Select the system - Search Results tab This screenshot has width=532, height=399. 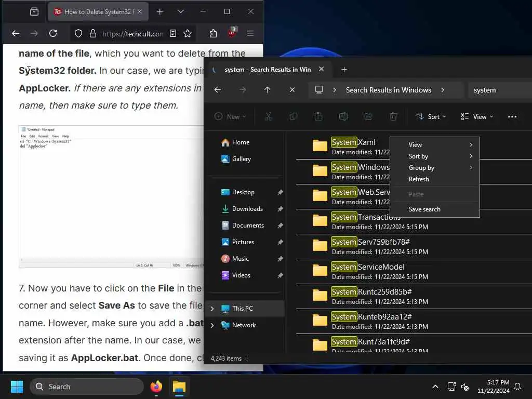click(x=268, y=70)
